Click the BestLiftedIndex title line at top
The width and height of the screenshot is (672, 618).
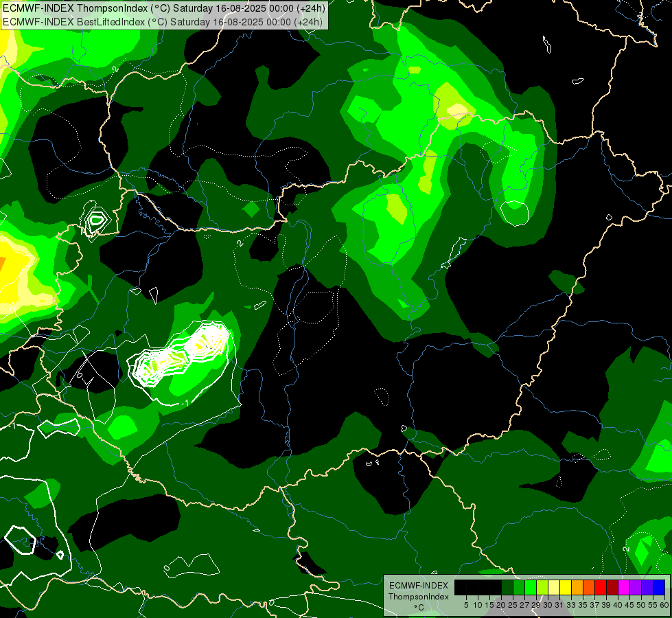pos(163,22)
